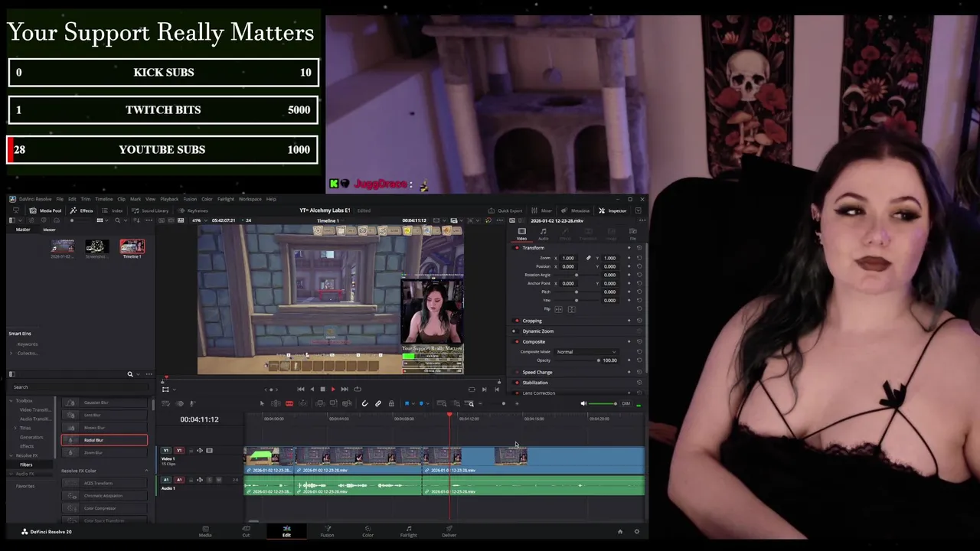Select the arrow Selection mode tool
This screenshot has height=551, width=980.
262,403
